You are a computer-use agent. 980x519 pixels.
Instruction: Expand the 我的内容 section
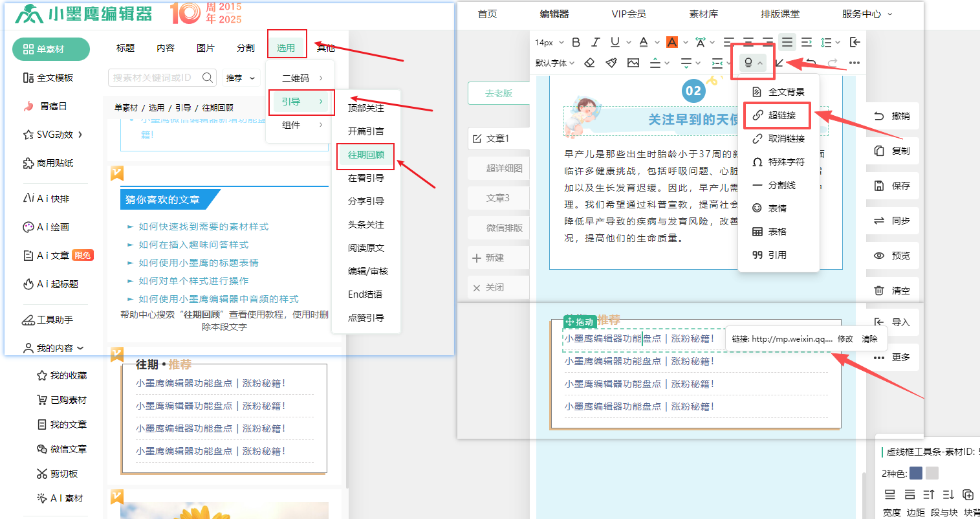54,348
